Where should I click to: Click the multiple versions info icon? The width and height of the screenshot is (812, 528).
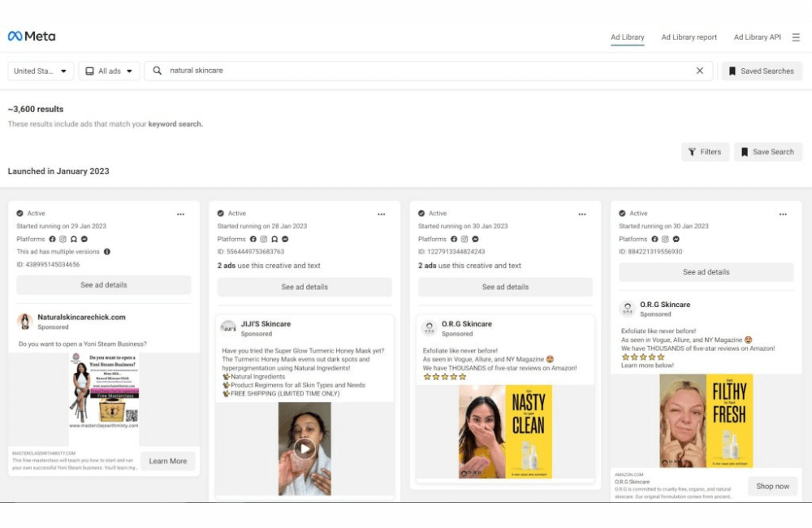107,252
